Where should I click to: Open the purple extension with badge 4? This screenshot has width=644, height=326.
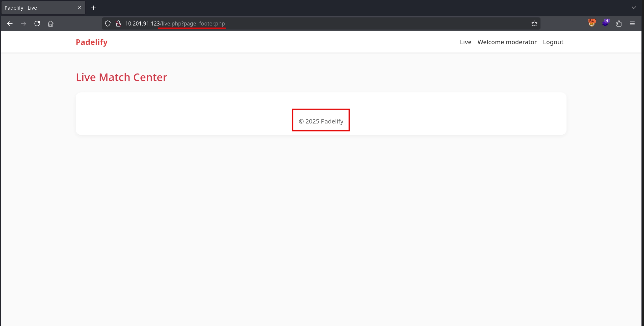coord(605,23)
